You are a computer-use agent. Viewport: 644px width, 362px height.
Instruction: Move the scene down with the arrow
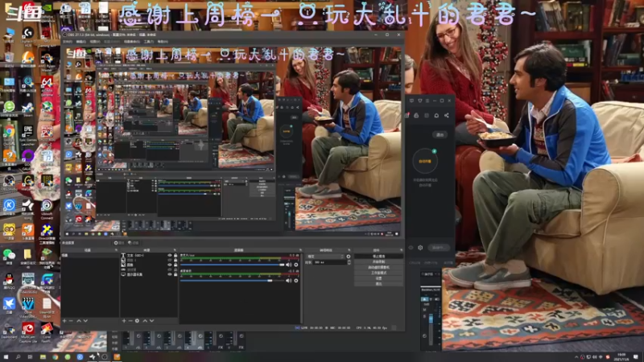point(85,321)
